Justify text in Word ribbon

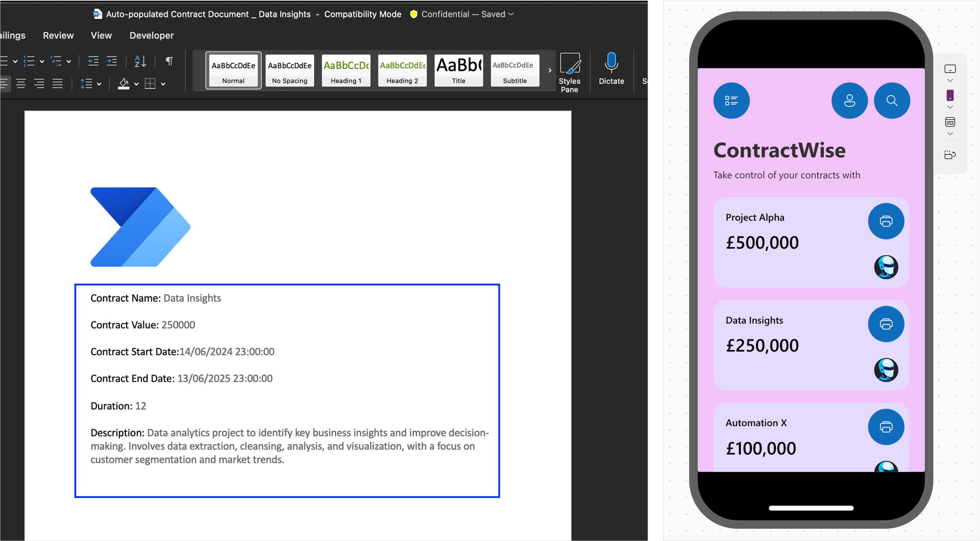(x=58, y=83)
